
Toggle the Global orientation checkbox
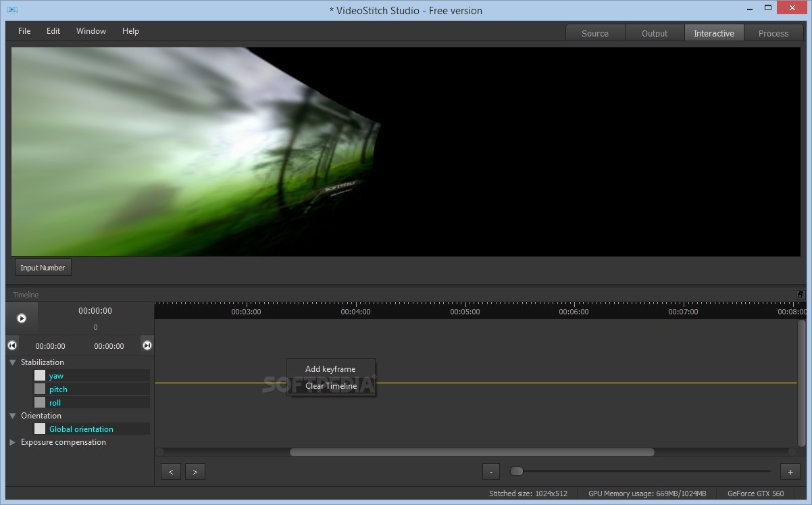[x=40, y=429]
